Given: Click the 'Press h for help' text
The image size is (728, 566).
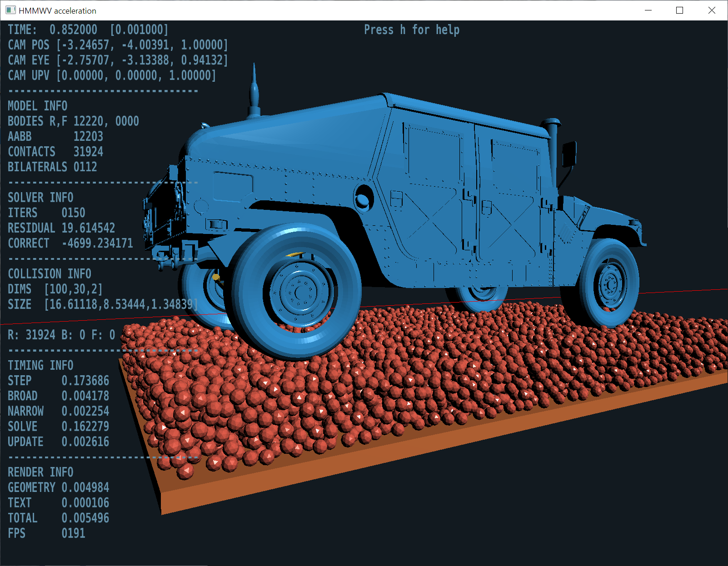Looking at the screenshot, I should coord(411,30).
